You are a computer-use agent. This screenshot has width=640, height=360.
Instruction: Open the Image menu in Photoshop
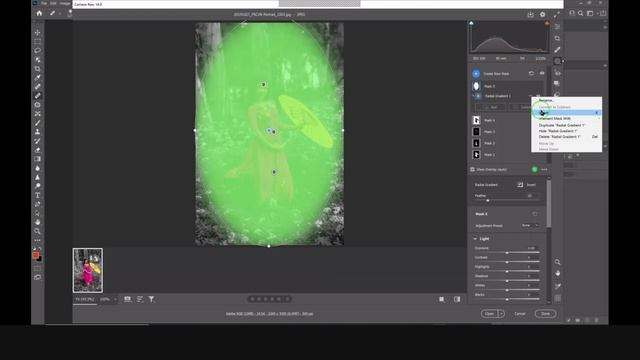[65, 3]
